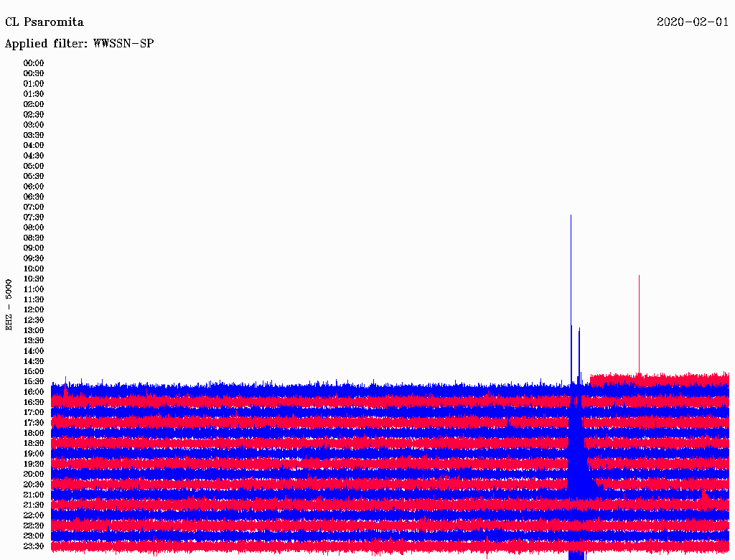735x560 pixels.
Task: Click the 09:00 time label
Action: click(x=34, y=248)
